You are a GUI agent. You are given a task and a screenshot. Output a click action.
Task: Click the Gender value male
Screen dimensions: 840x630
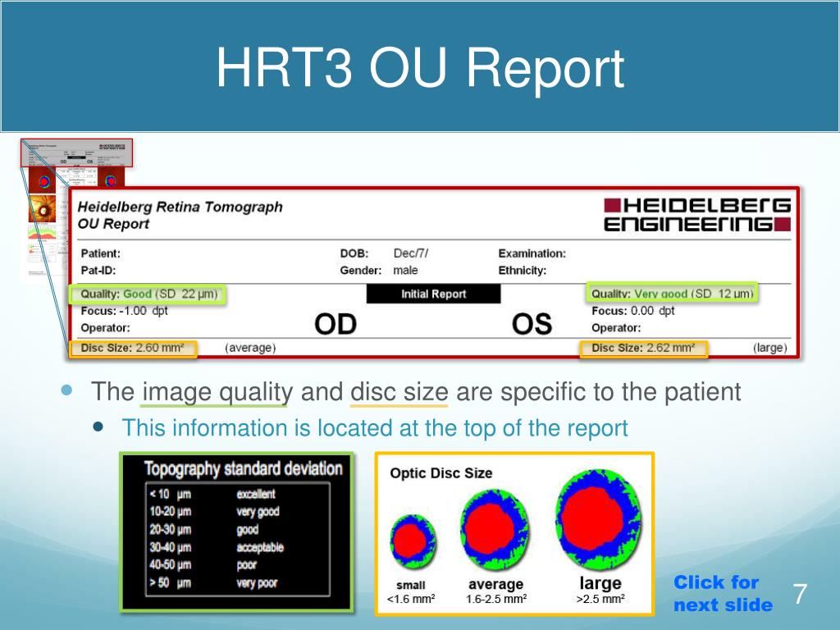[405, 271]
